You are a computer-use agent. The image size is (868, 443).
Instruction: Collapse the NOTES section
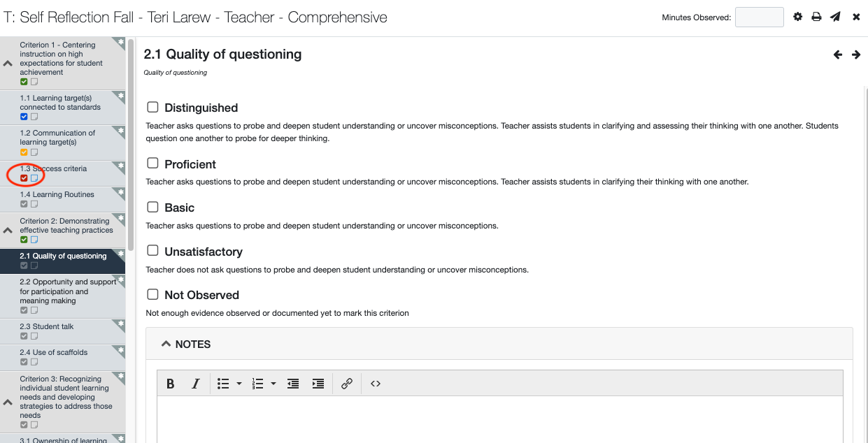[166, 343]
